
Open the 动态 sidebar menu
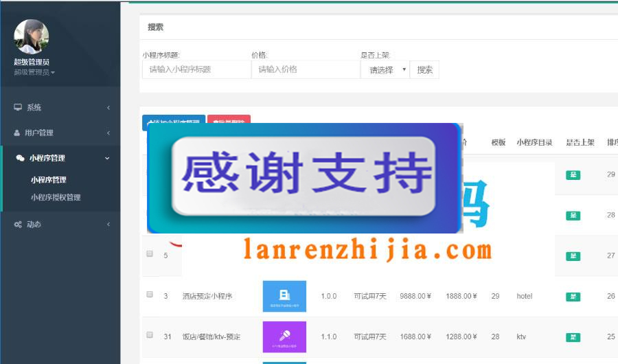point(61,225)
